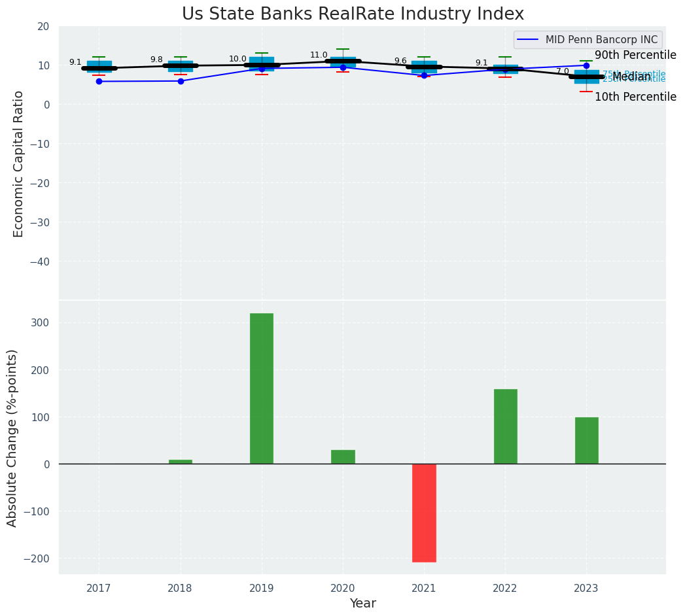Click the 11.0 median value label
The height and width of the screenshot is (616, 683).
click(x=319, y=56)
